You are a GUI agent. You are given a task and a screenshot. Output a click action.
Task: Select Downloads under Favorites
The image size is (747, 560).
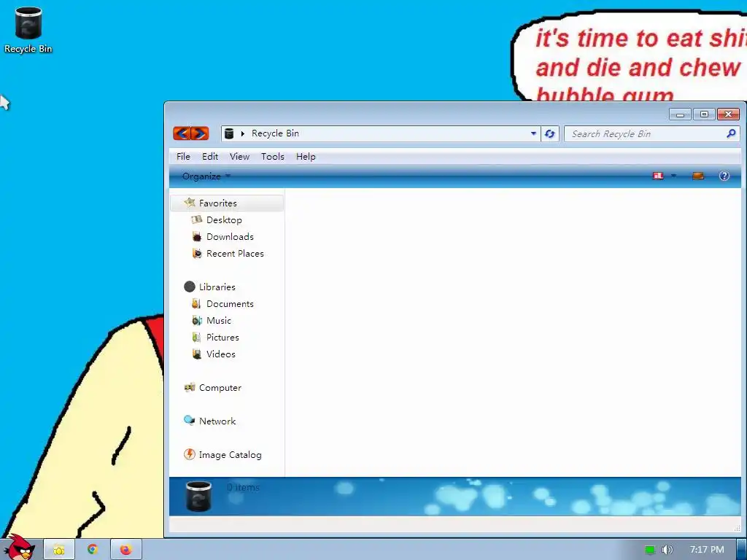pyautogui.click(x=230, y=237)
